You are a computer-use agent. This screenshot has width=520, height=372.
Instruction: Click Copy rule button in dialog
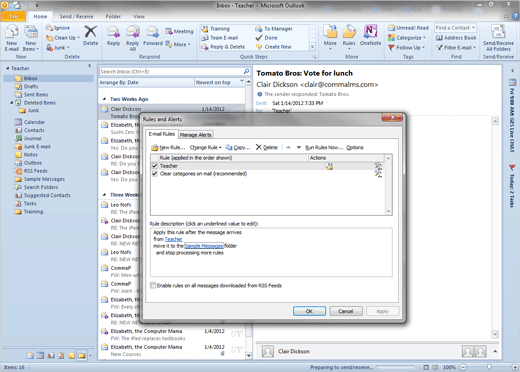[238, 147]
